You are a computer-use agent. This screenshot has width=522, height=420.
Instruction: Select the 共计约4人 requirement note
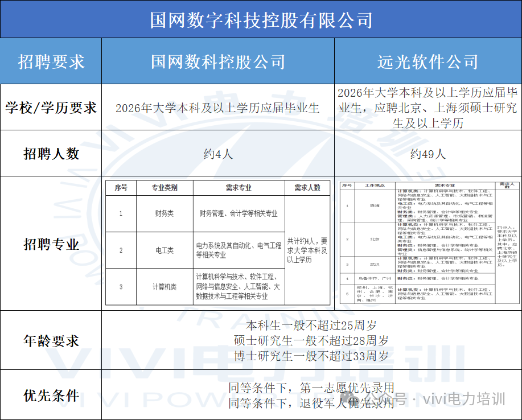click(x=307, y=250)
